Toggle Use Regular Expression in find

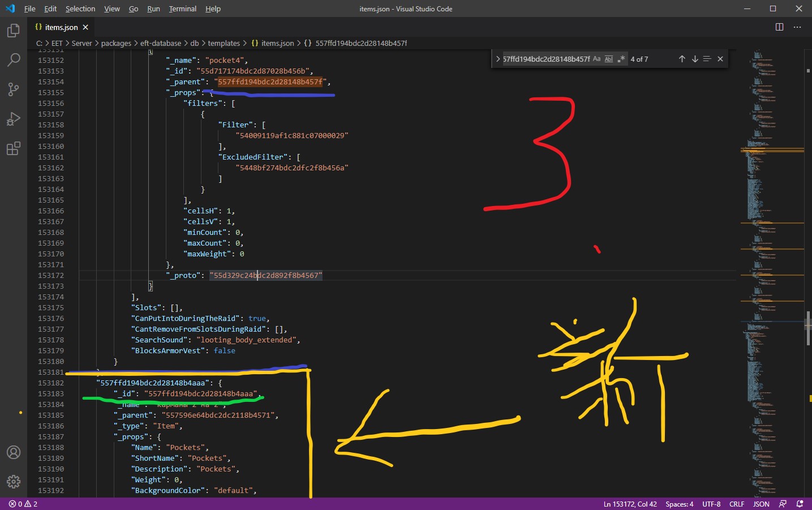tap(621, 59)
